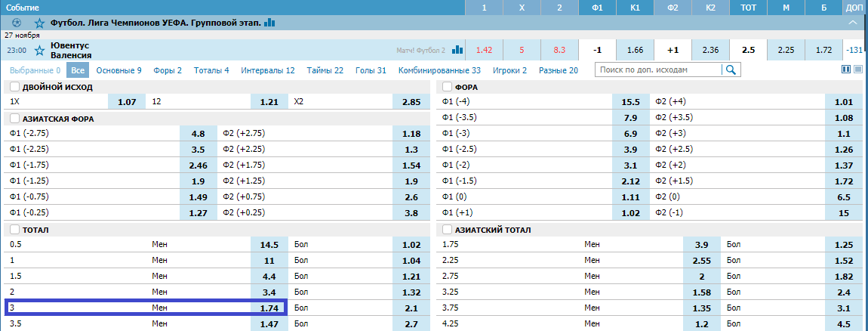Viewport: 868px width, 331px height.
Task: Select Ф2 (+3.5) handicap odds 1.08
Action: pos(844,118)
